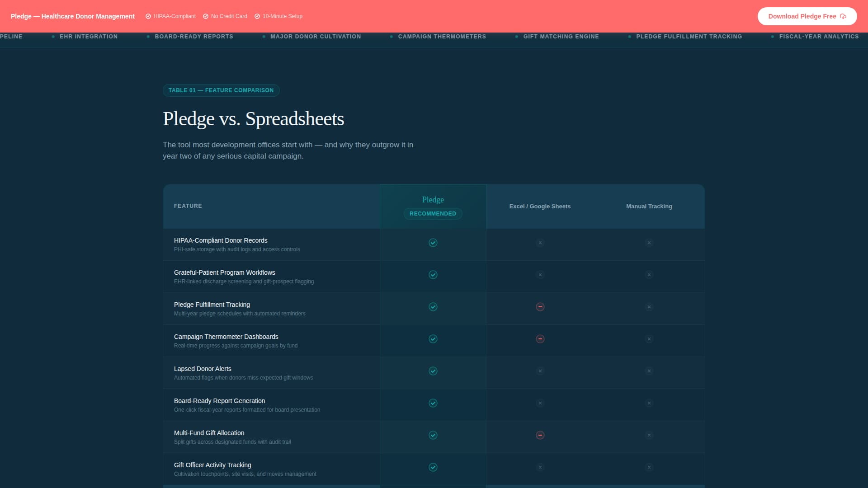Click 'One-click fiscal-year reports' description

tap(247, 410)
